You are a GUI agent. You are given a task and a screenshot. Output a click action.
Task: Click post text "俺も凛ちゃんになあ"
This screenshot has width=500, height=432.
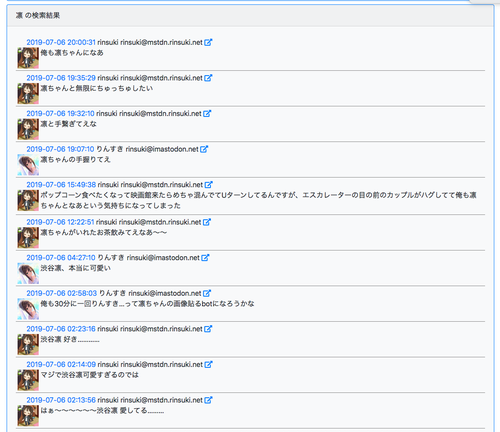(72, 53)
